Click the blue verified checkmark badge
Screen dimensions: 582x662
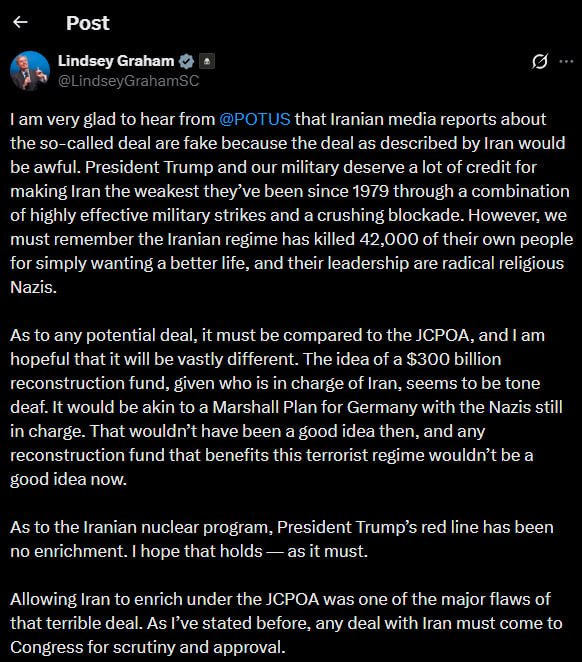(x=186, y=62)
